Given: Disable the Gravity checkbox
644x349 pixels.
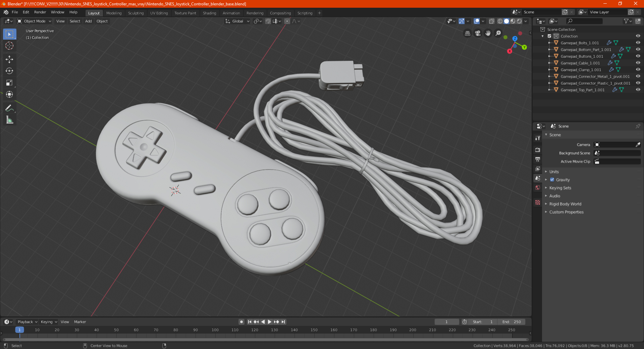Looking at the screenshot, I should tap(552, 180).
